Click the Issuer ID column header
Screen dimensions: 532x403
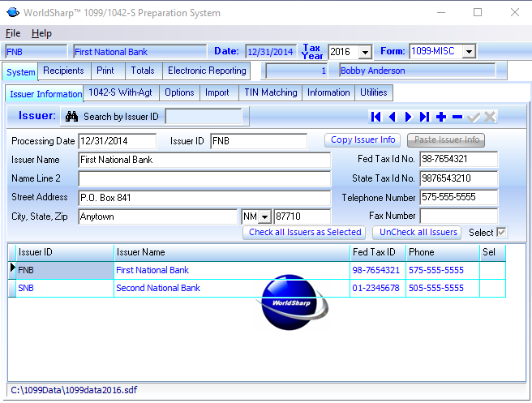[65, 252]
